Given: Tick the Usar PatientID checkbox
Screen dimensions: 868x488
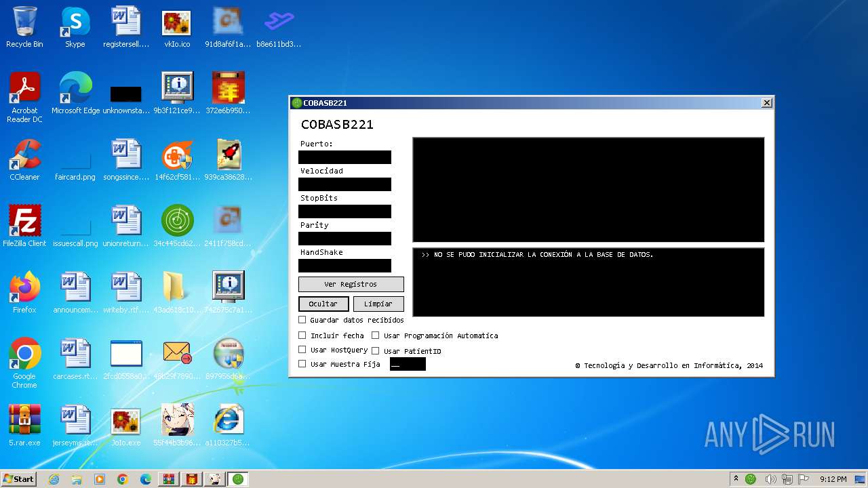Looking at the screenshot, I should (x=375, y=350).
